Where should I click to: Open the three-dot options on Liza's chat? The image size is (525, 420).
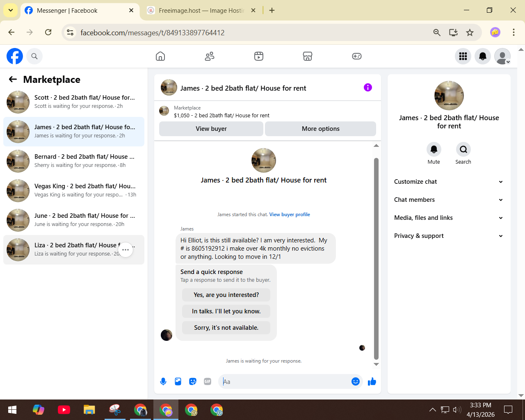pos(126,250)
